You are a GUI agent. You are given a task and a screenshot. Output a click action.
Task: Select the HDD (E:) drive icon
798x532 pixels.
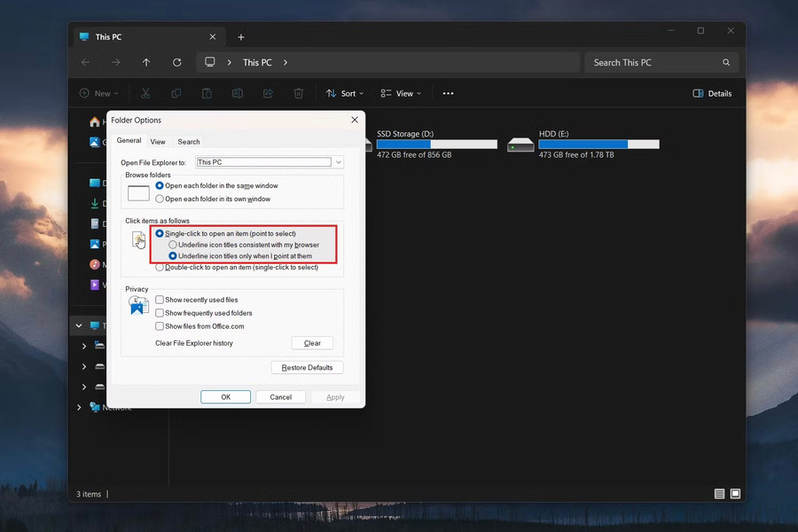click(520, 145)
